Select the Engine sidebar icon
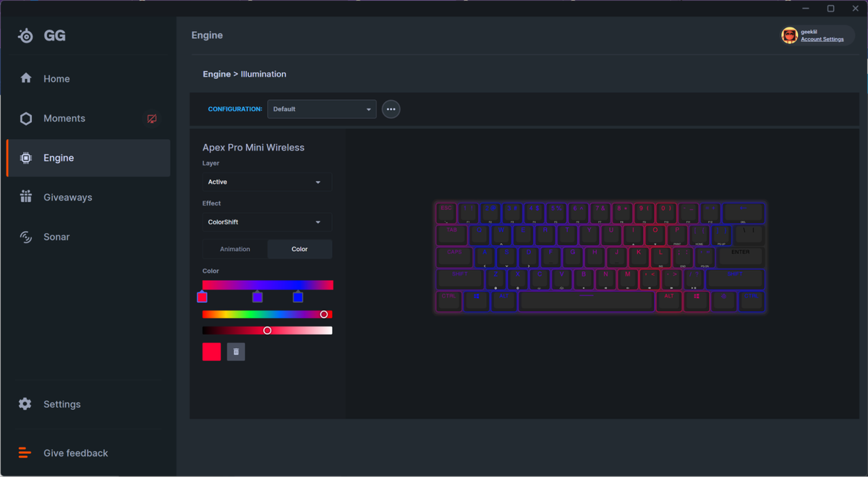868x477 pixels. tap(25, 157)
